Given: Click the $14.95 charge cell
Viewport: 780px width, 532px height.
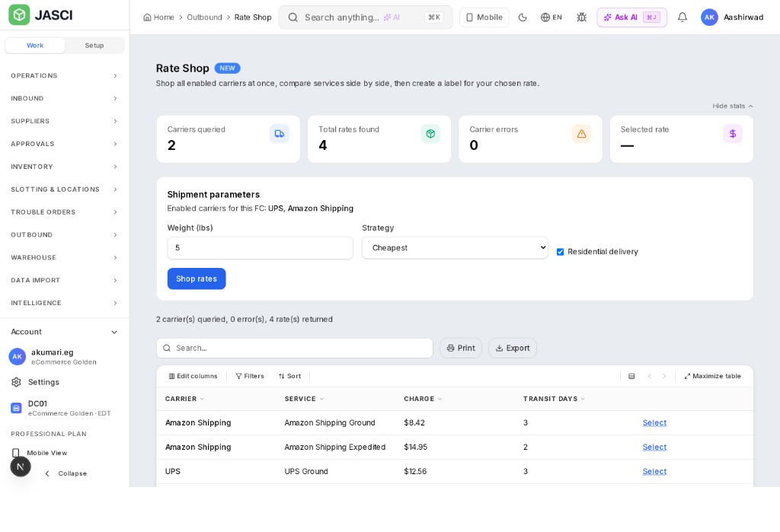Looking at the screenshot, I should tap(415, 447).
